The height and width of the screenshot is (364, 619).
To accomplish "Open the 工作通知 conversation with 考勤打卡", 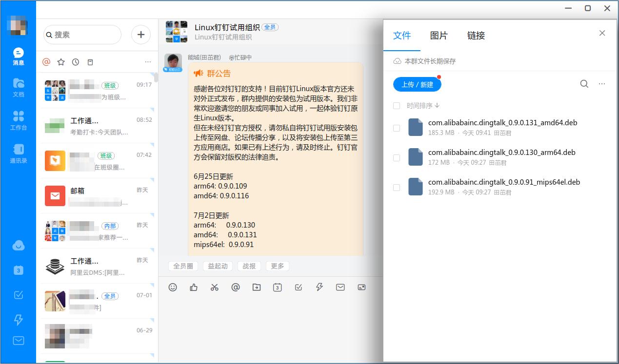I will click(97, 126).
